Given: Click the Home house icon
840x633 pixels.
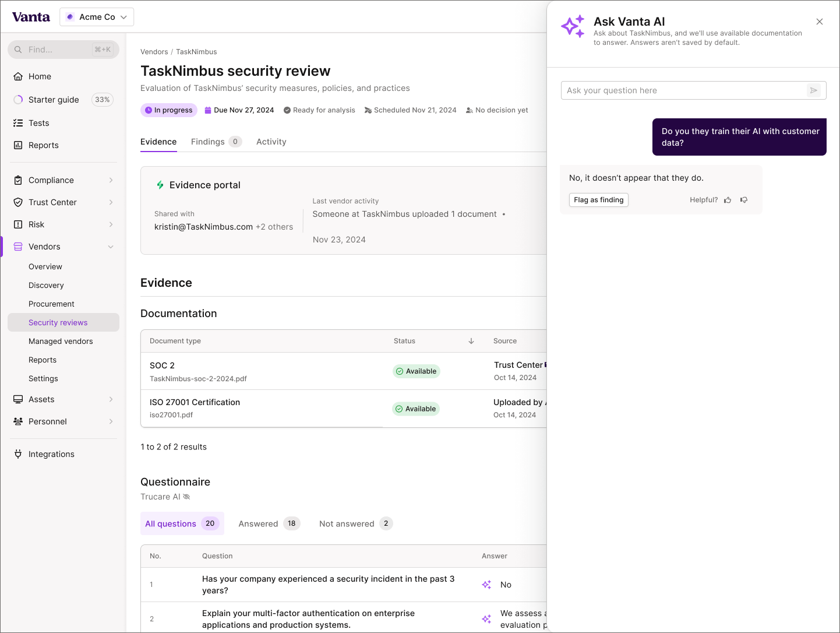Looking at the screenshot, I should [x=18, y=76].
